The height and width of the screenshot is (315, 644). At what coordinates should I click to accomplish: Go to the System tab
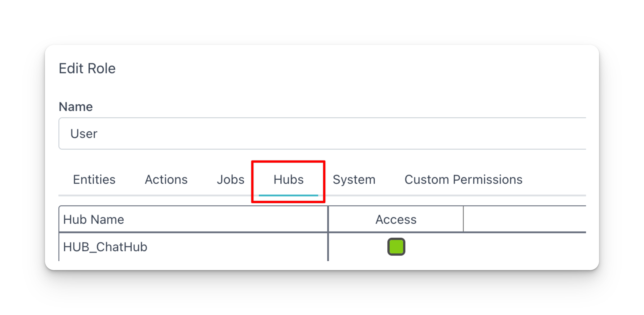point(354,180)
